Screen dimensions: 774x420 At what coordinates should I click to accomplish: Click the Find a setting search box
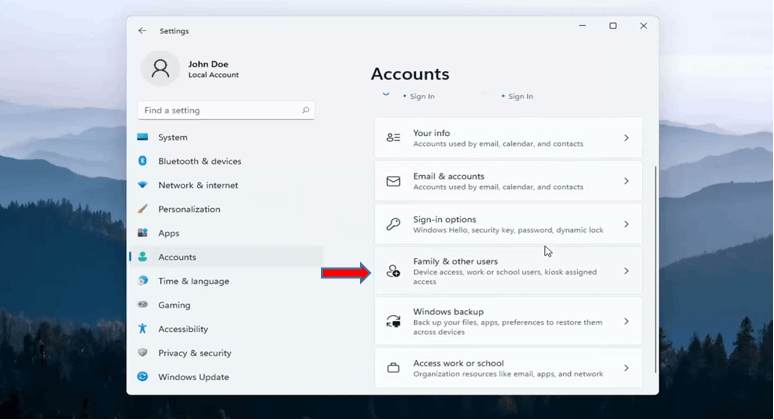(x=226, y=110)
